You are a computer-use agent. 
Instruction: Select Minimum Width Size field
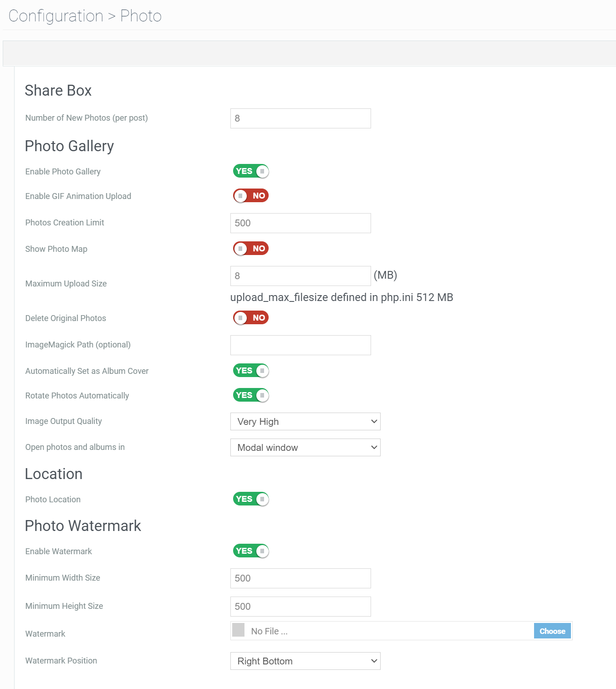(x=300, y=578)
